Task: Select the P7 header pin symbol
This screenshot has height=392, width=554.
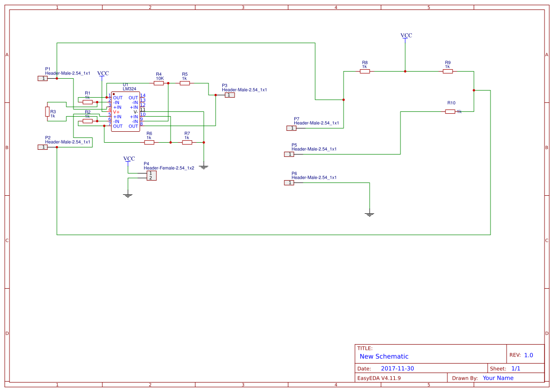Action: pyautogui.click(x=291, y=128)
